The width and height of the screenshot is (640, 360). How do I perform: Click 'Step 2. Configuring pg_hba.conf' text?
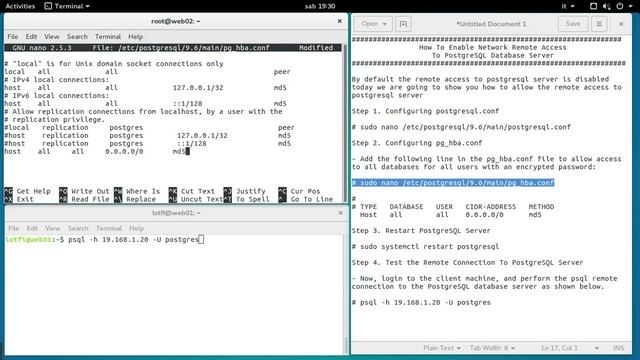click(x=417, y=143)
